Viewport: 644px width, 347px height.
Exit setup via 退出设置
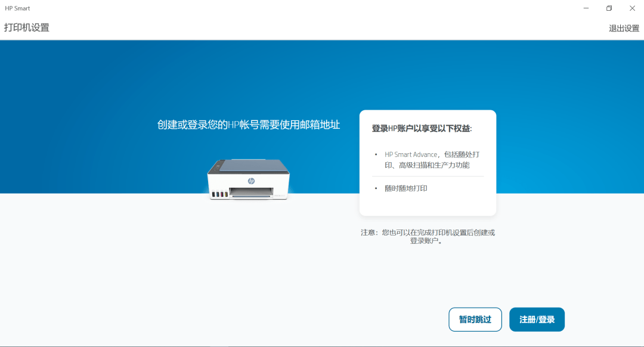[624, 29]
